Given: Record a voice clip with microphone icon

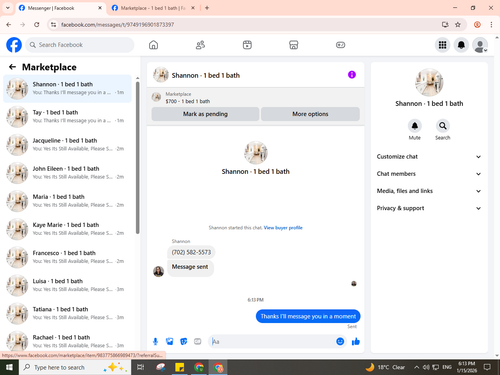Looking at the screenshot, I should [x=155, y=341].
